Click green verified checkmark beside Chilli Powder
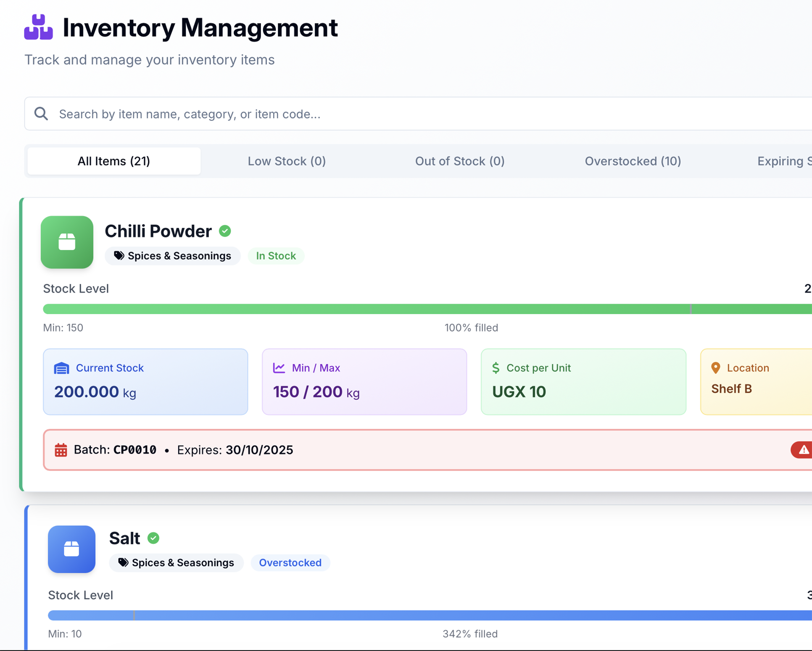Screen dimensions: 812x651 coord(225,231)
